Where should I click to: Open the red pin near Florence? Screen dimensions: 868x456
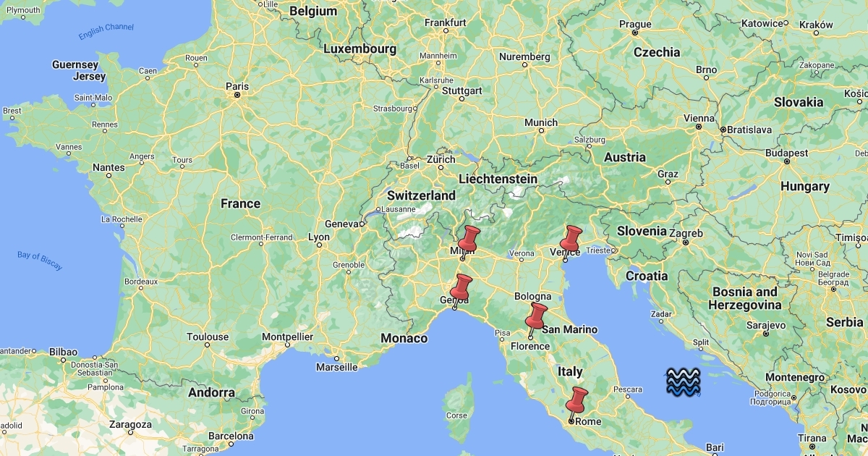click(537, 320)
